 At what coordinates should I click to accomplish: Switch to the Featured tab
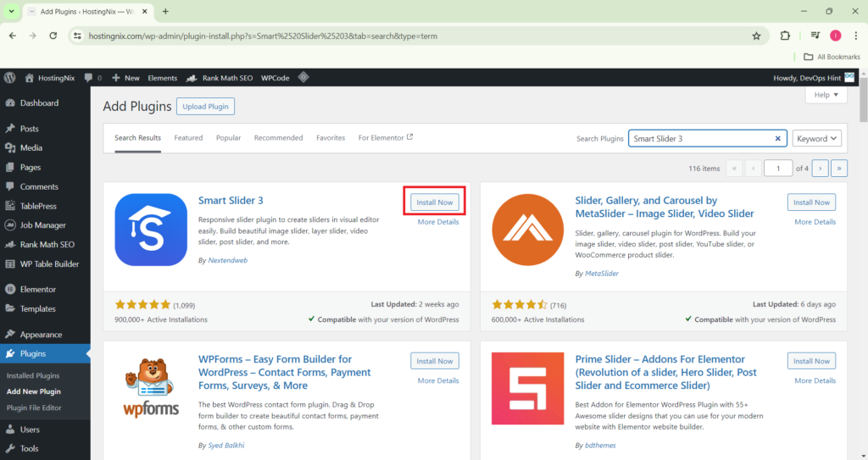(x=188, y=138)
